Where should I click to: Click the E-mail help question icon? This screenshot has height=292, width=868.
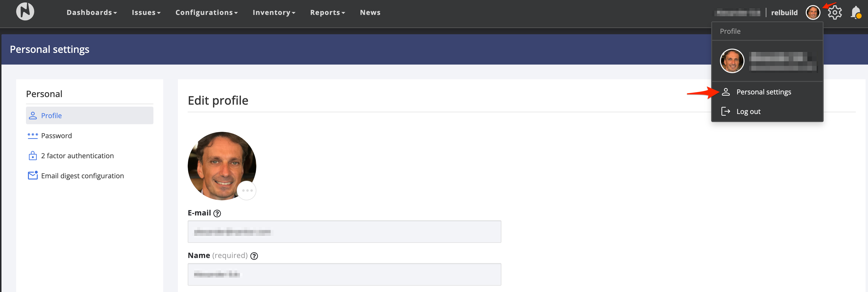click(217, 213)
